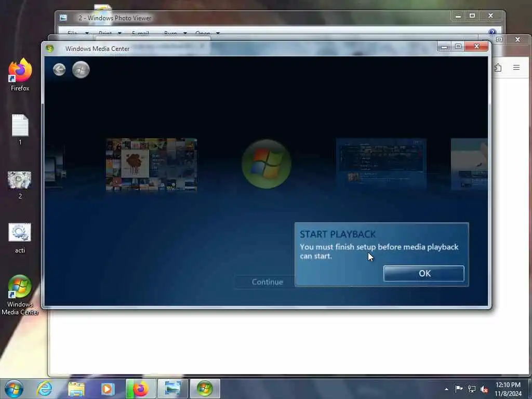Click the Photo Viewer title bar icon

pos(63,18)
